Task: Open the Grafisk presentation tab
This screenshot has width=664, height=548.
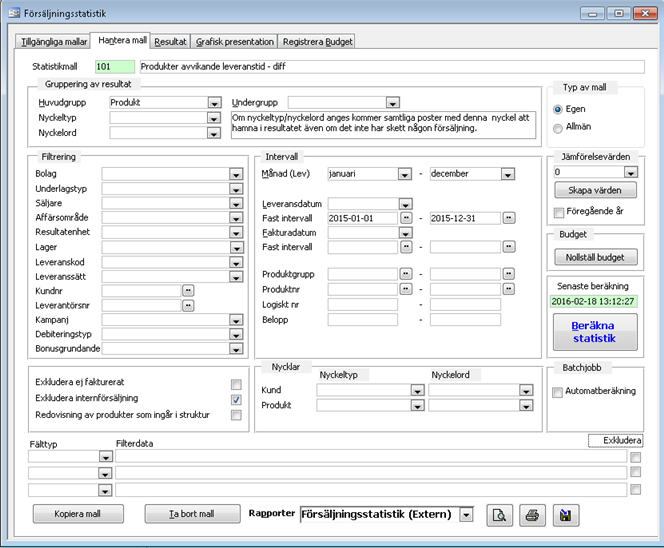Action: tap(234, 42)
